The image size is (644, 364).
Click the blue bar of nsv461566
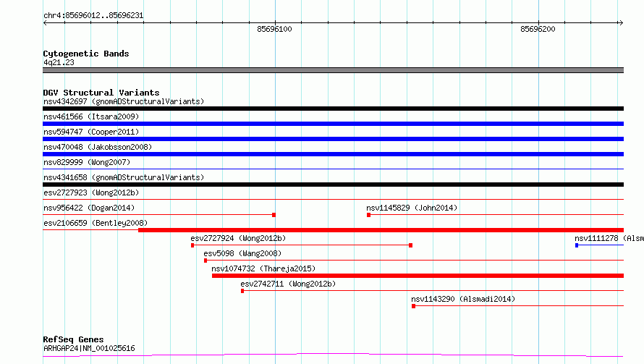[x=333, y=124]
